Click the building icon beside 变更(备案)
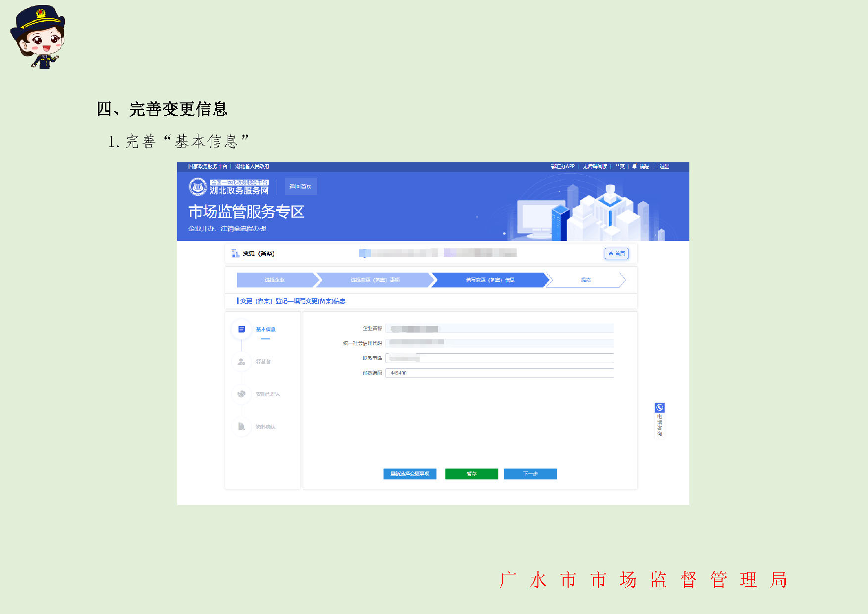Viewport: 868px width, 614px height. coord(236,253)
